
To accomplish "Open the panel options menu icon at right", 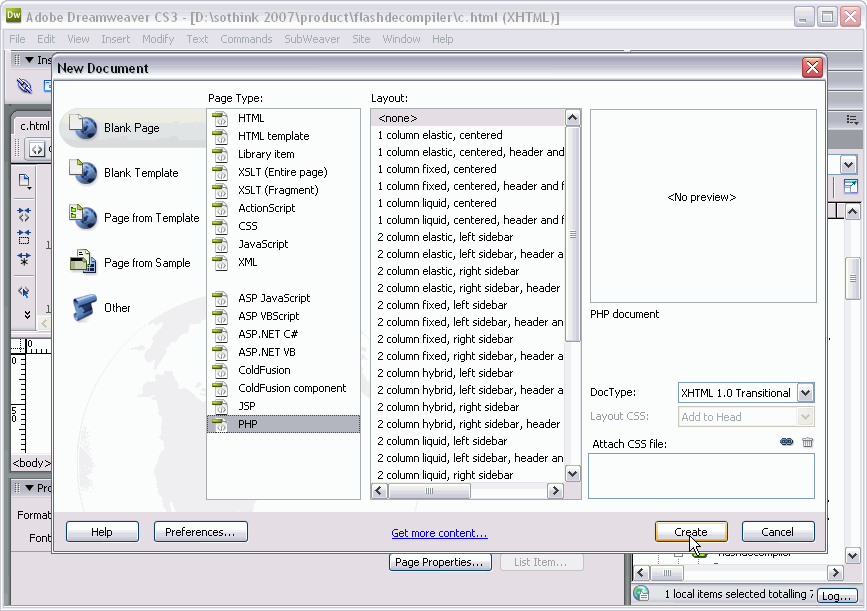I will pyautogui.click(x=852, y=119).
